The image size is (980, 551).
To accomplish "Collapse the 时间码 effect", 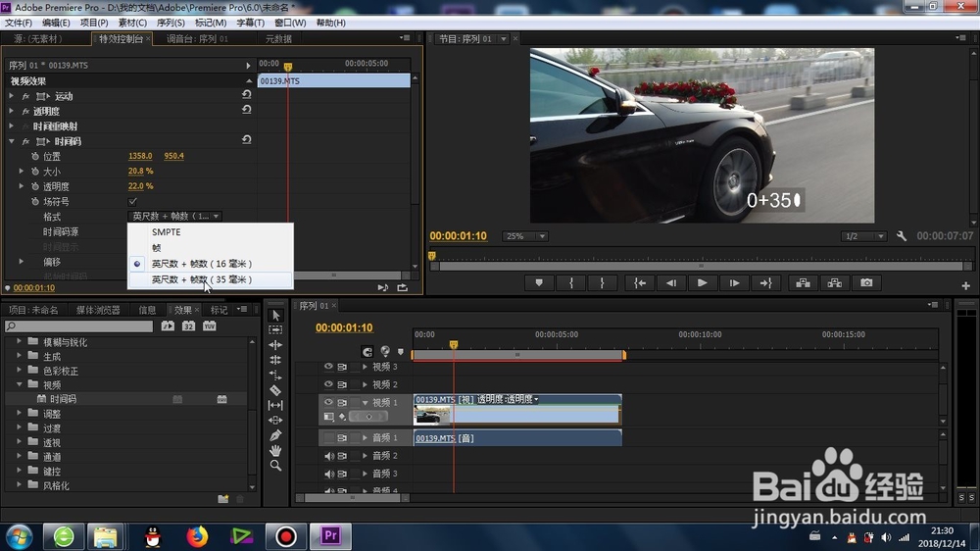I will pyautogui.click(x=11, y=141).
